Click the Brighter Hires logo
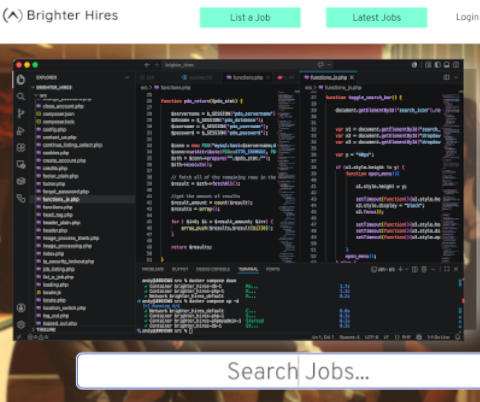480x402 pixels. [x=60, y=15]
